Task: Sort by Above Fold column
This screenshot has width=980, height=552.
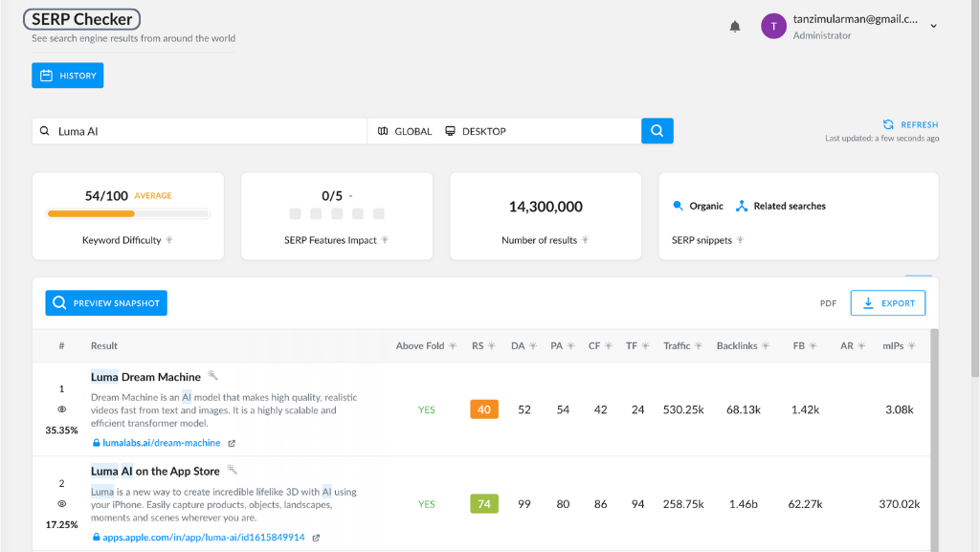Action: tap(420, 346)
